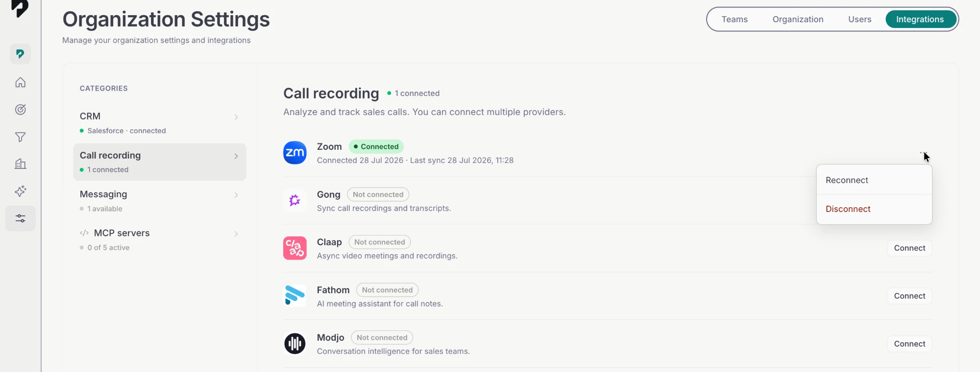Image resolution: width=980 pixels, height=372 pixels.
Task: Go to Home via the sidebar house icon
Action: point(20,82)
